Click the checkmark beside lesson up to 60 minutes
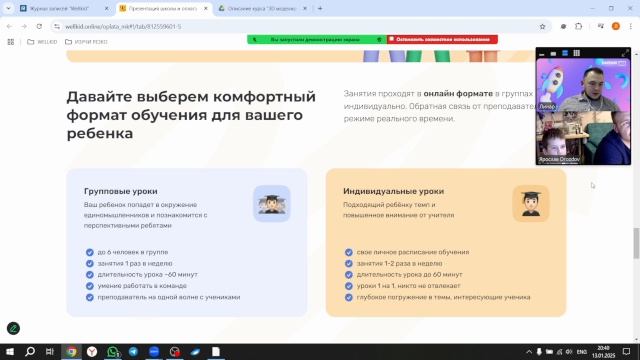The image size is (640, 360). tap(349, 275)
